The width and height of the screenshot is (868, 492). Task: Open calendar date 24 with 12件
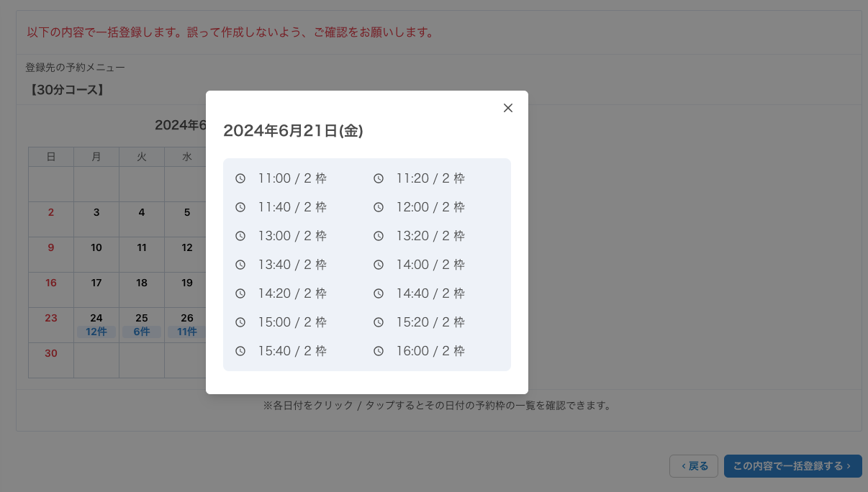(96, 325)
